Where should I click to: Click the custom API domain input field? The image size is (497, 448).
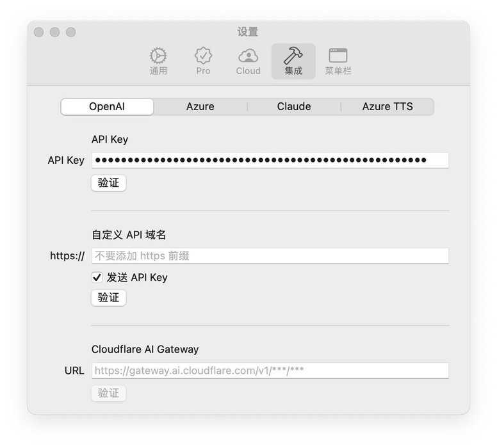[270, 256]
